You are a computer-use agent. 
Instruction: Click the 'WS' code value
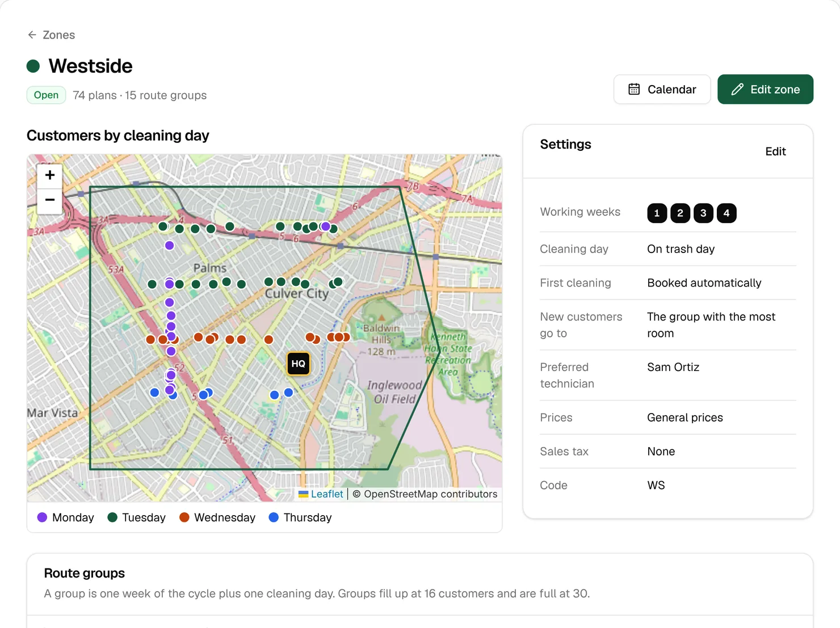[656, 486]
